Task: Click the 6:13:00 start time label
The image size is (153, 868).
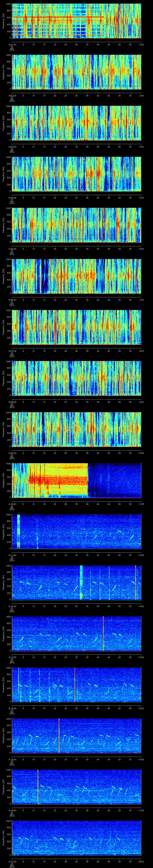Action: pyautogui.click(x=12, y=657)
